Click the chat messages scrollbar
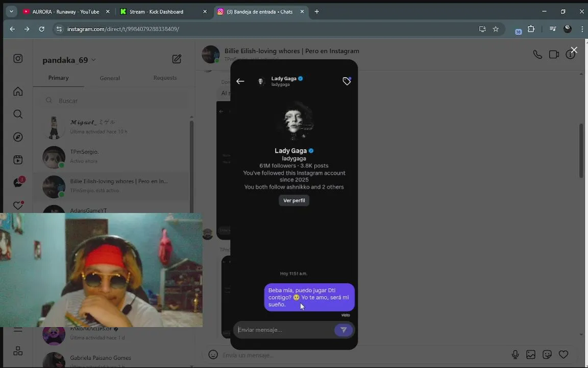The image size is (588, 368). [x=581, y=150]
